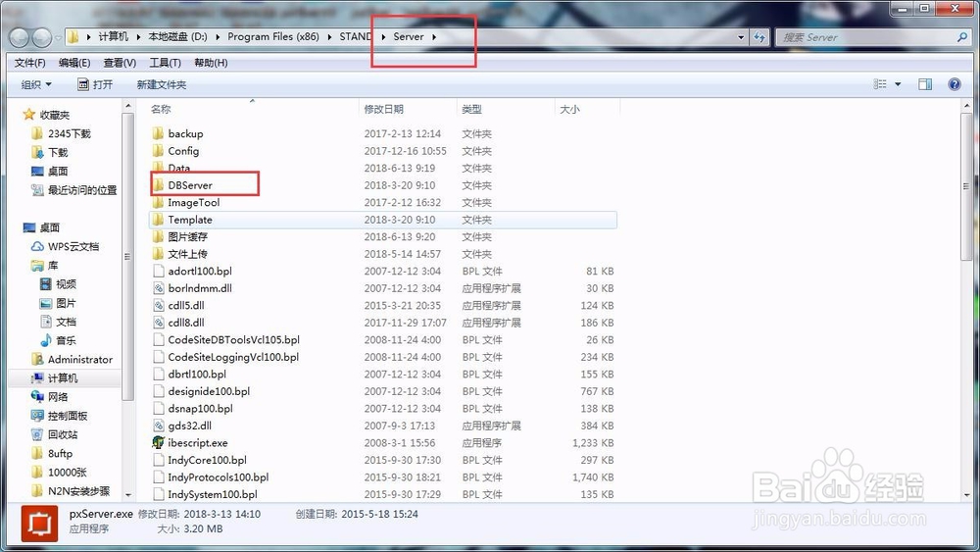Open the 帮助(H) menu
This screenshot has width=980, height=552.
(211, 63)
